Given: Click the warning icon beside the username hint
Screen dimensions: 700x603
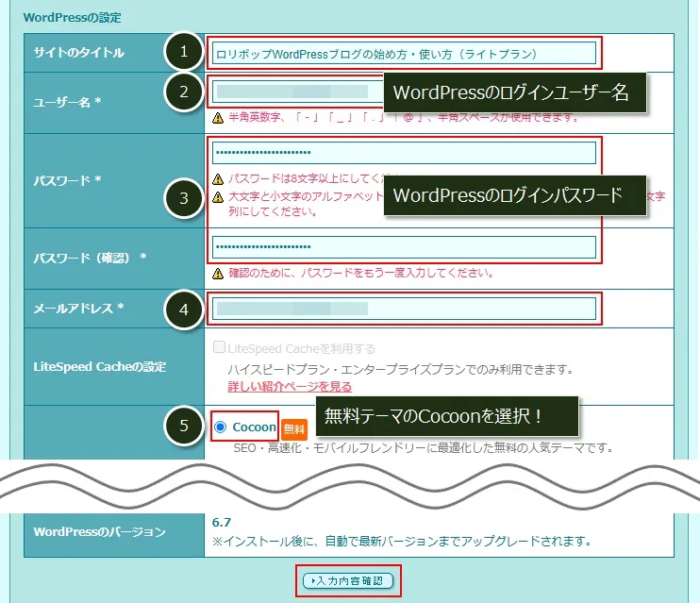Looking at the screenshot, I should [x=218, y=118].
